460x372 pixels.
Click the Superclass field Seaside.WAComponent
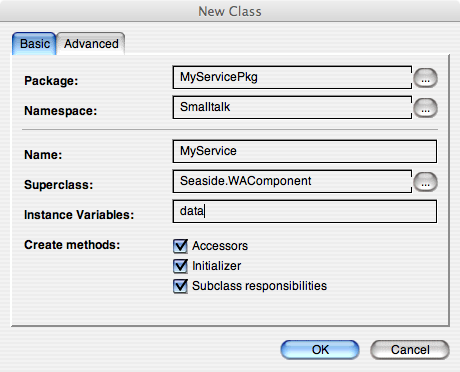coord(292,181)
